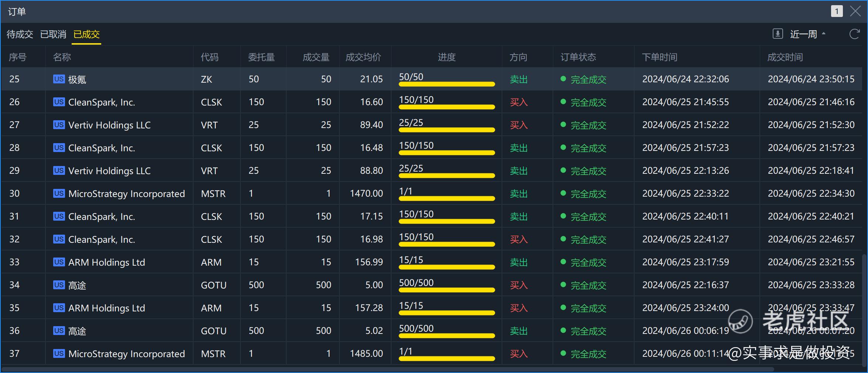Sort by the 名称 column header
The width and height of the screenshot is (868, 373).
(62, 57)
